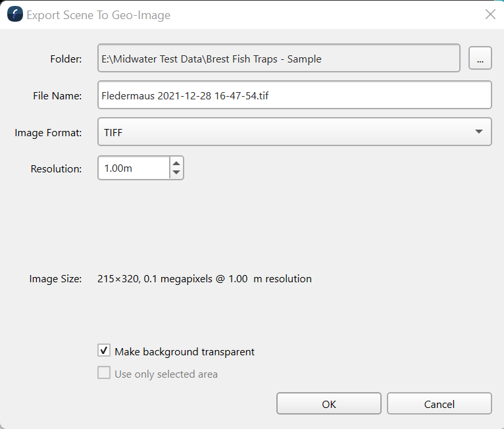Image resolution: width=504 pixels, height=429 pixels.
Task: Increase resolution with the up arrow
Action: (x=176, y=163)
